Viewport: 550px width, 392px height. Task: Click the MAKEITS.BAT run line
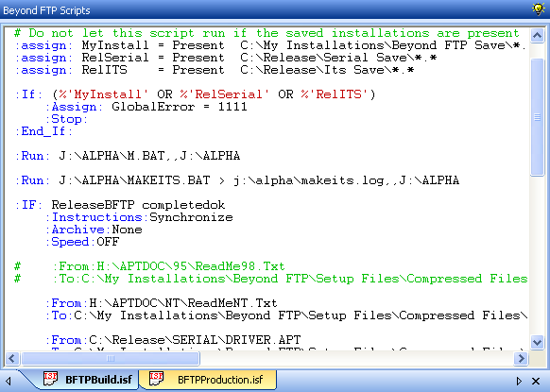(x=237, y=180)
